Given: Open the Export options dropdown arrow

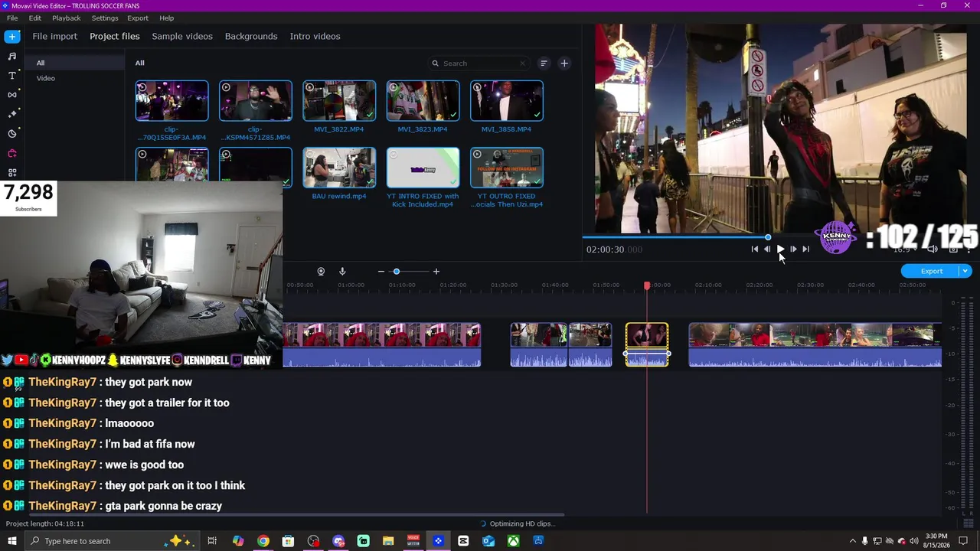Looking at the screenshot, I should click(x=965, y=271).
